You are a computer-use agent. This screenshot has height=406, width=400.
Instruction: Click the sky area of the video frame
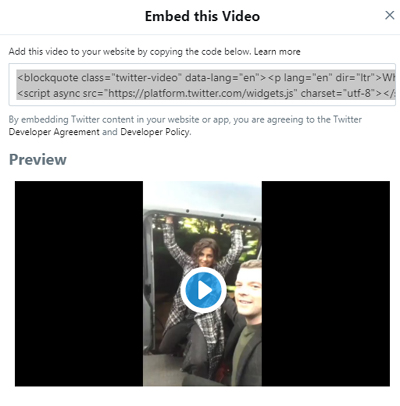point(202,195)
